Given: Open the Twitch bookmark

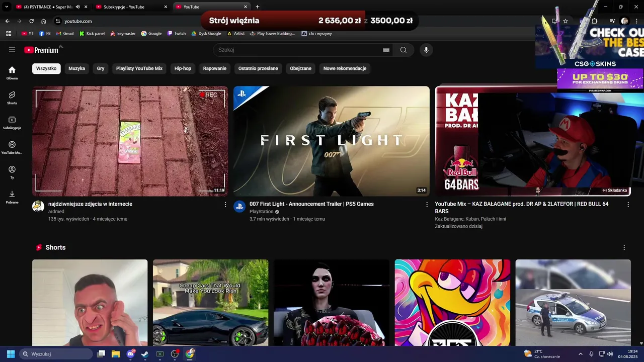Looking at the screenshot, I should click(177, 34).
